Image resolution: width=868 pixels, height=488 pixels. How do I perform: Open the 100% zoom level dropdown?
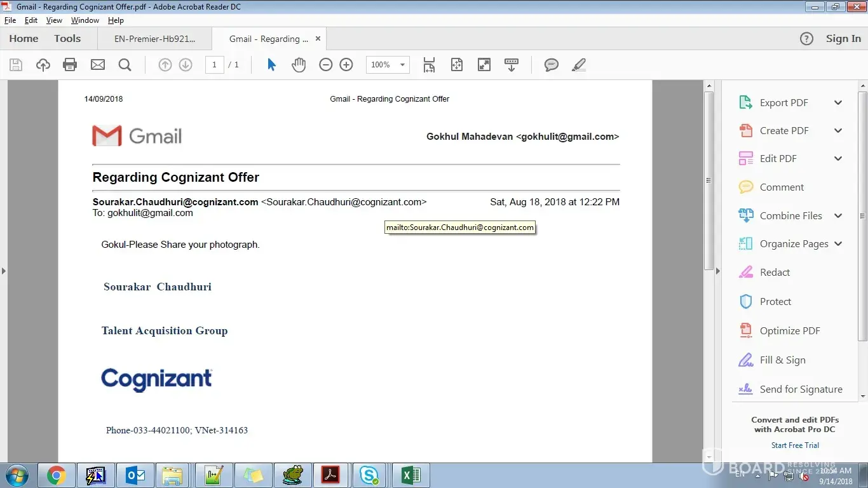point(402,65)
